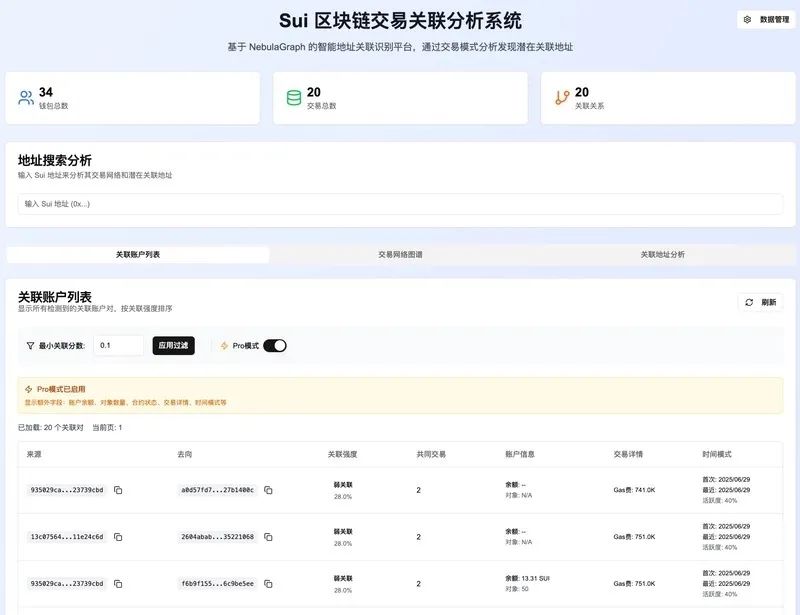The image size is (800, 615).
Task: Click address chip 13c07564...11e24c6d
Action: [67, 537]
